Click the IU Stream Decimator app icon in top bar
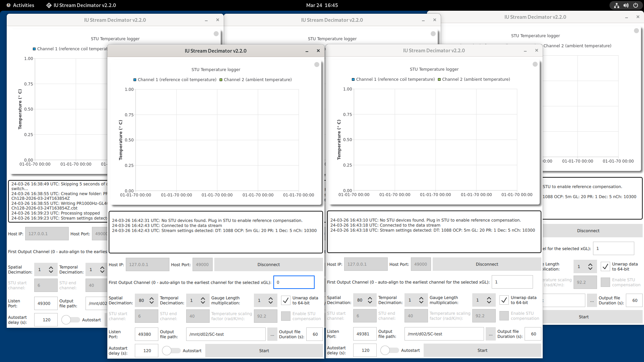 [49, 5]
